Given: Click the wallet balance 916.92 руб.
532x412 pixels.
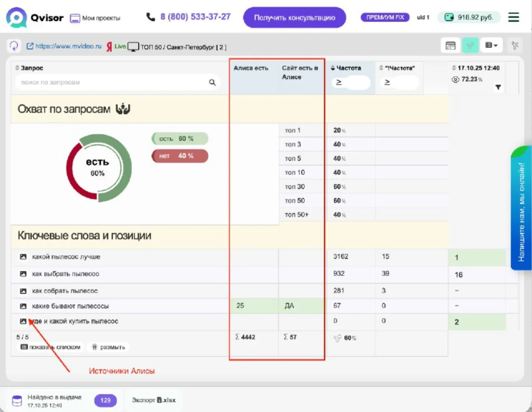Looking at the screenshot, I should pyautogui.click(x=469, y=17).
